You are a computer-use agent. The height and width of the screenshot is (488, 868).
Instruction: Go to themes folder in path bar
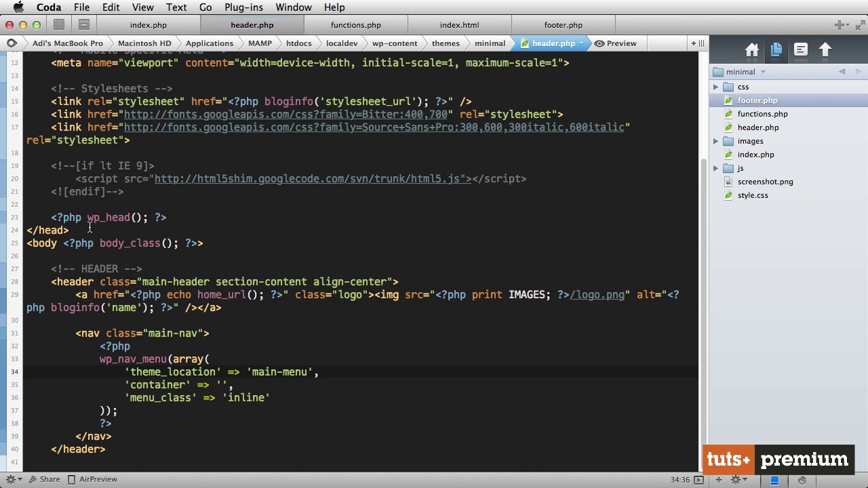(x=446, y=43)
